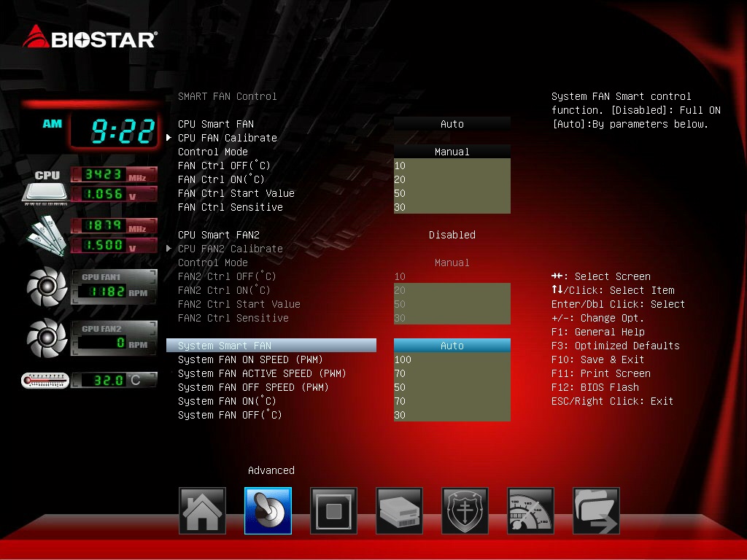Click the System FAN ON SPEED label
This screenshot has height=560, width=747.
(250, 359)
